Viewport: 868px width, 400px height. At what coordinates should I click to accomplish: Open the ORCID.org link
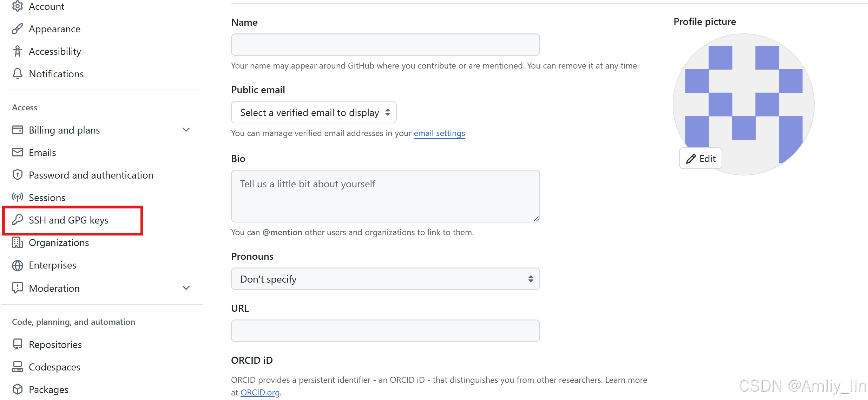tap(260, 393)
